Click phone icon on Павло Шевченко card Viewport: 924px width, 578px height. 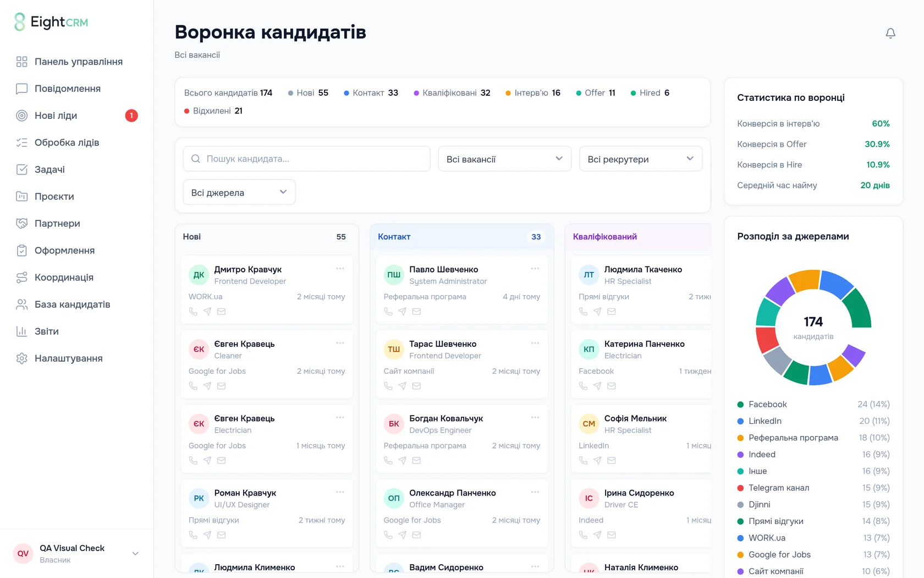388,312
